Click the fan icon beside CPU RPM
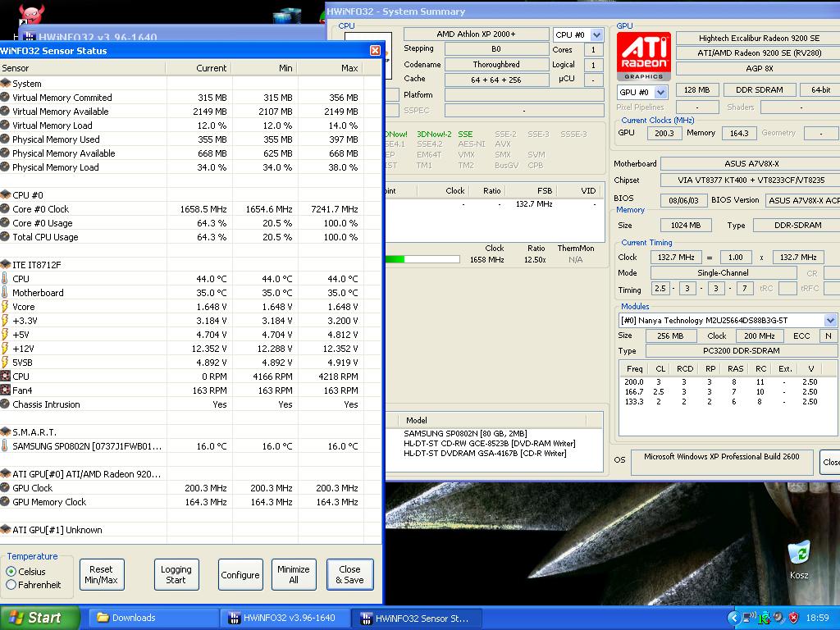840x630 pixels. pos(6,376)
